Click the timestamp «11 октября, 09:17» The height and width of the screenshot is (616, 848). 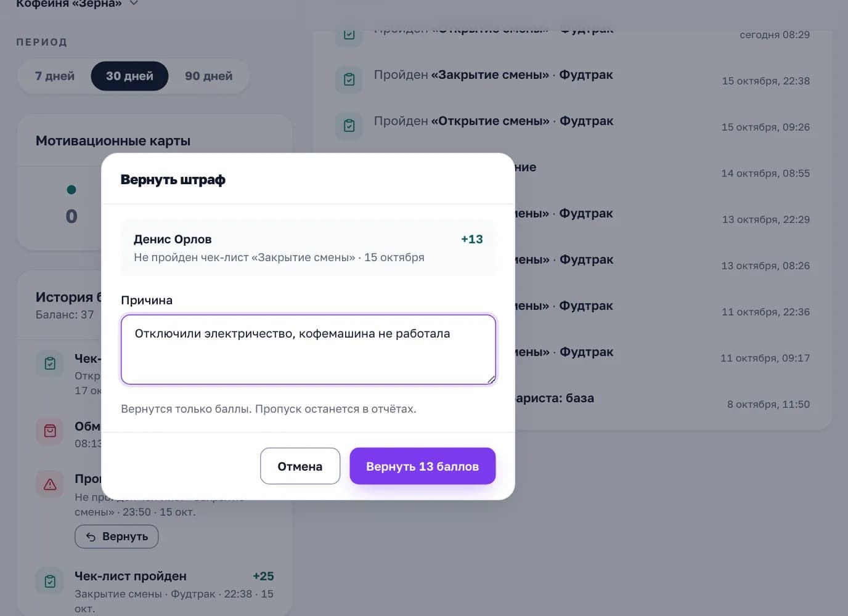pos(765,359)
